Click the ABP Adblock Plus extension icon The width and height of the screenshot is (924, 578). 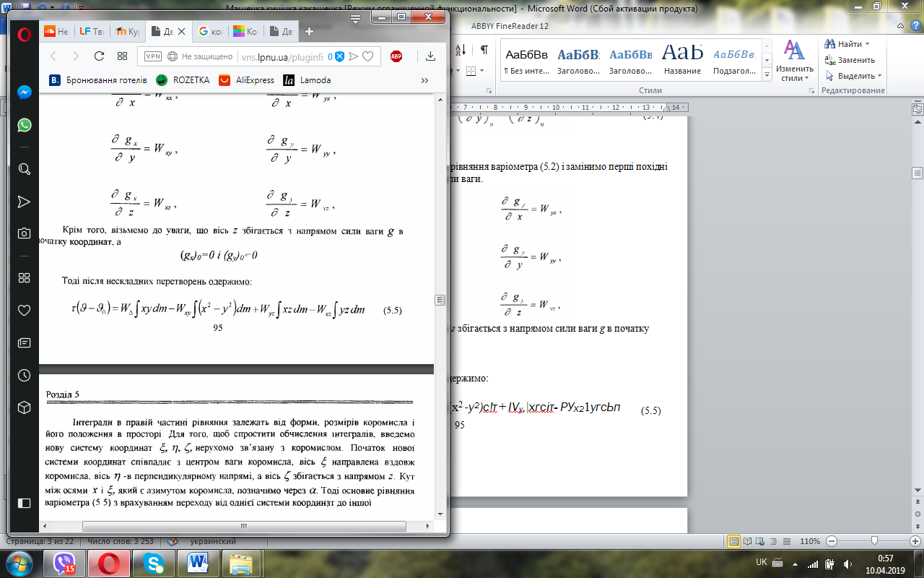point(396,56)
